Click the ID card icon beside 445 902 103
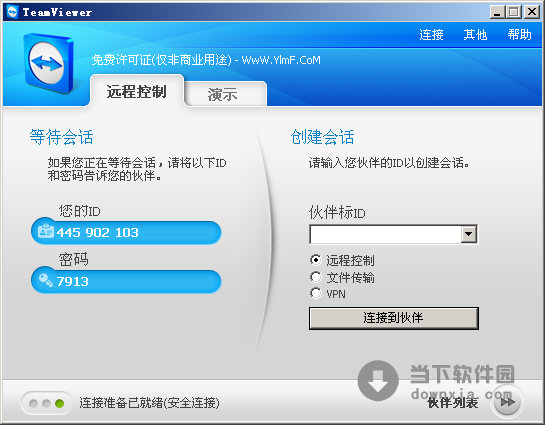The height and width of the screenshot is (425, 545). pos(46,231)
